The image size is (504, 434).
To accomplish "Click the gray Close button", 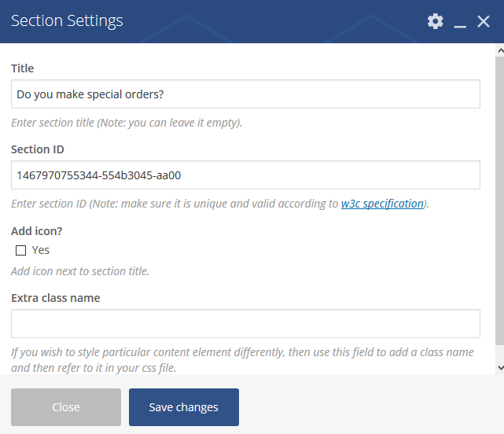I will pos(66,407).
